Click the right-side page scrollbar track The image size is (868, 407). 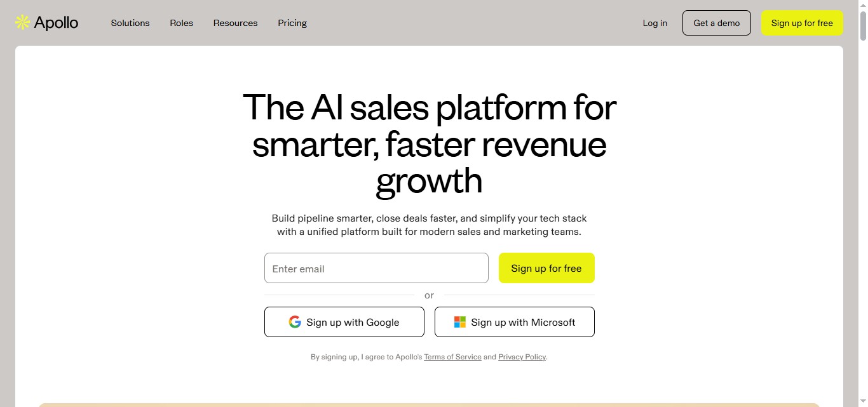pos(864,222)
